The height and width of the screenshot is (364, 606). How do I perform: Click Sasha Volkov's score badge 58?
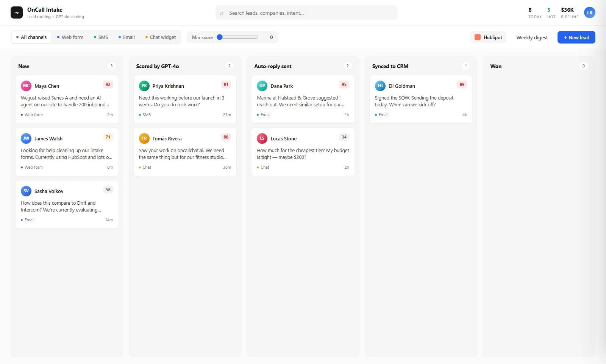pyautogui.click(x=108, y=190)
